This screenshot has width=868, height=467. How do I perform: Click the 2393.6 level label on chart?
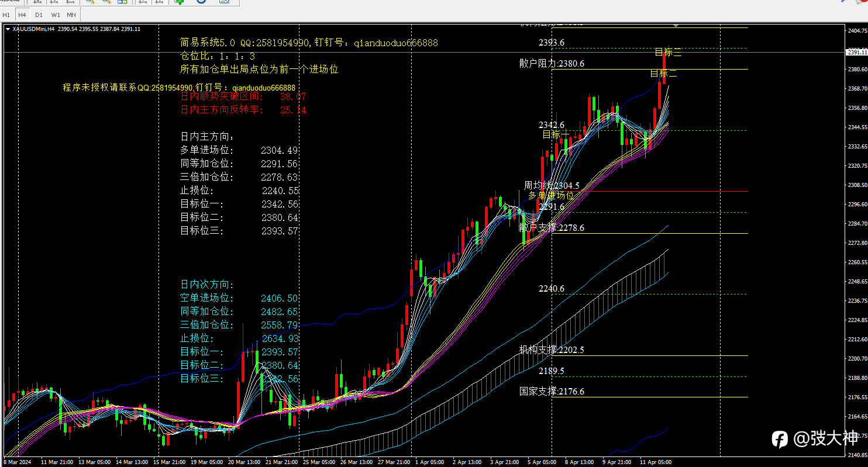click(552, 43)
